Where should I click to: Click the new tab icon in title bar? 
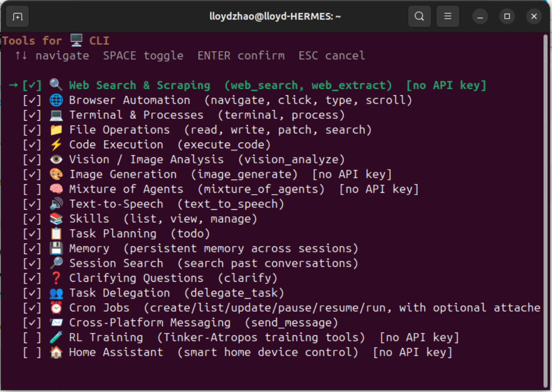tap(17, 17)
